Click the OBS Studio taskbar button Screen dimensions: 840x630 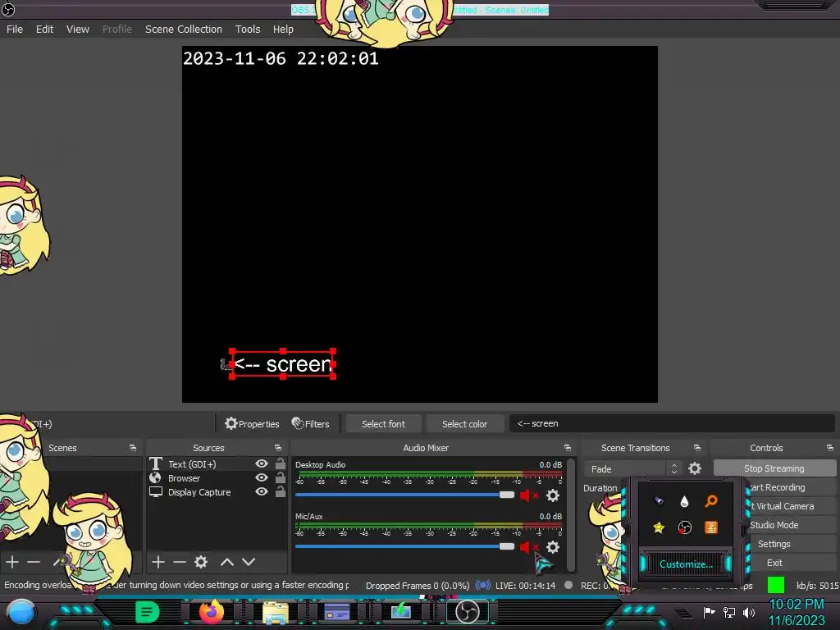click(x=467, y=612)
